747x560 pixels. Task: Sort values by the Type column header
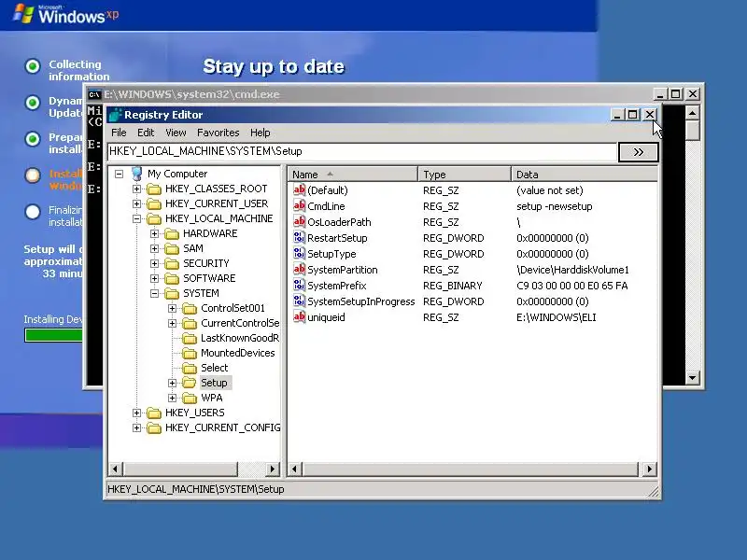tap(464, 175)
